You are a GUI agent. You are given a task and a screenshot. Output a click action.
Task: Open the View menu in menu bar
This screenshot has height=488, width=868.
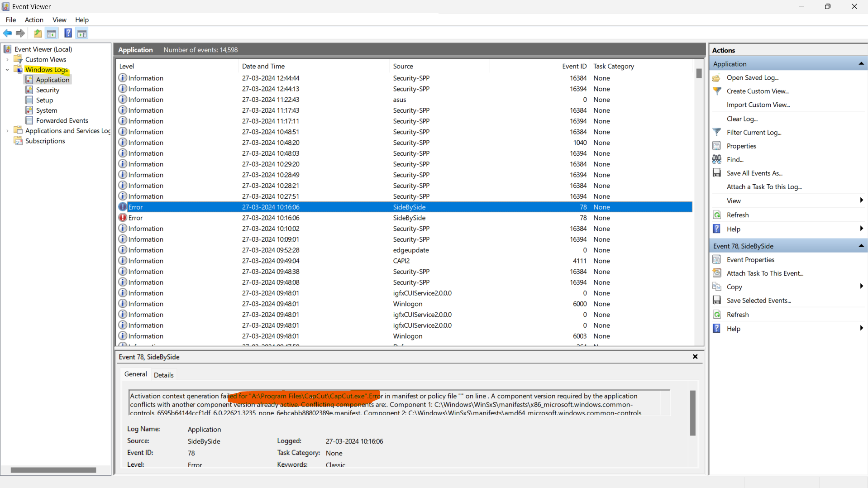tap(59, 19)
